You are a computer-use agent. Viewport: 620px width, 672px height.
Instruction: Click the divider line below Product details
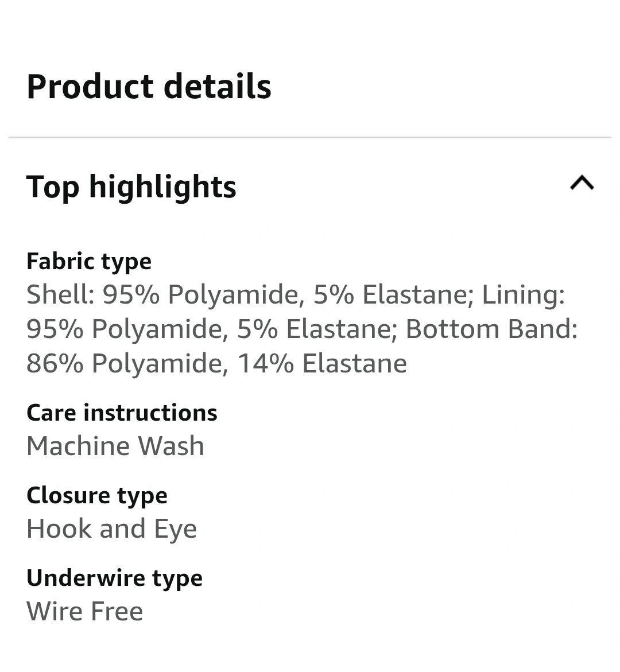pyautogui.click(x=310, y=138)
